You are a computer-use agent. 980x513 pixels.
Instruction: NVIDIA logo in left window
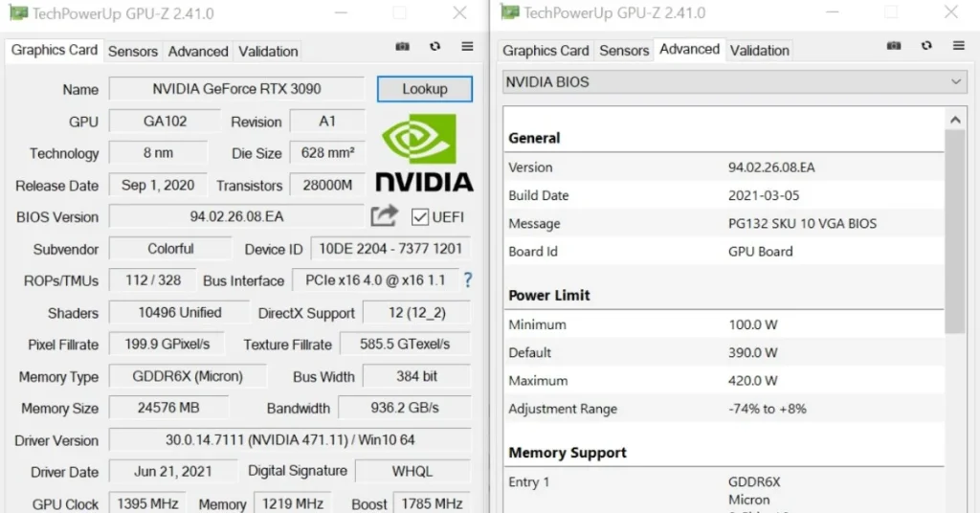[424, 152]
